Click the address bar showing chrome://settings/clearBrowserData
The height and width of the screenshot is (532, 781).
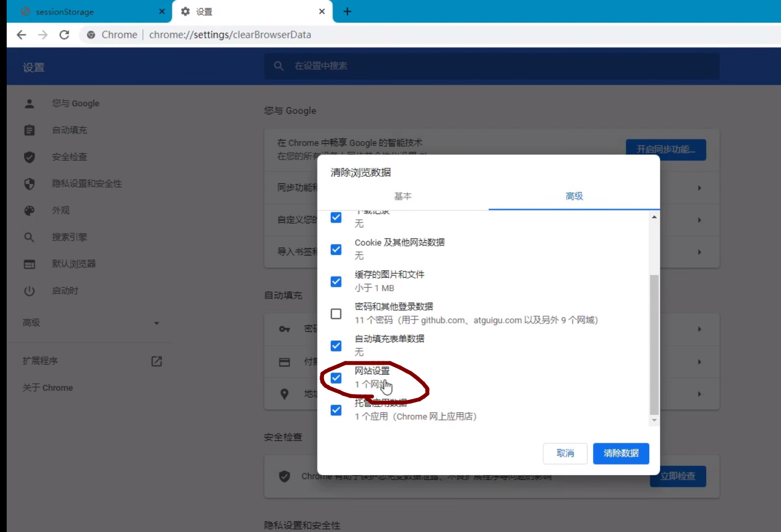coord(230,35)
